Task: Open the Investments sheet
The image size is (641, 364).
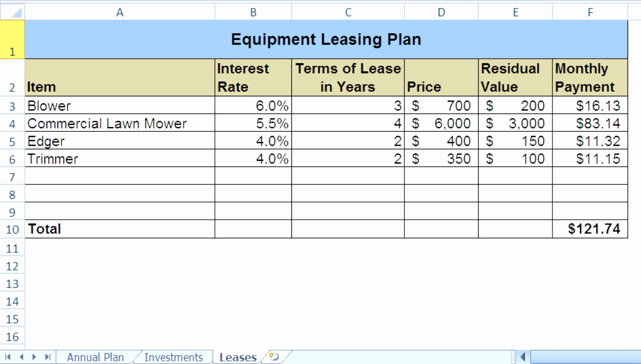Action: click(x=173, y=357)
